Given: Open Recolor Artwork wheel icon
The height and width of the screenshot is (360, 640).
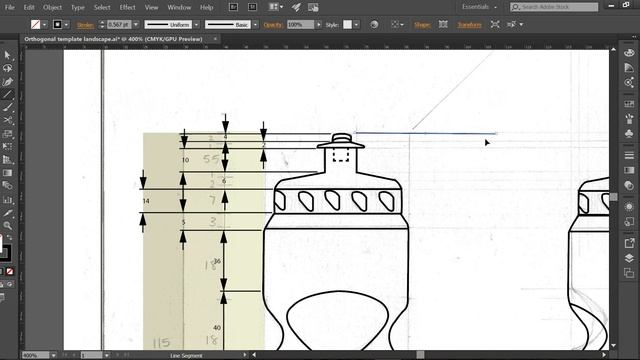Looking at the screenshot, I should pyautogui.click(x=374, y=24).
